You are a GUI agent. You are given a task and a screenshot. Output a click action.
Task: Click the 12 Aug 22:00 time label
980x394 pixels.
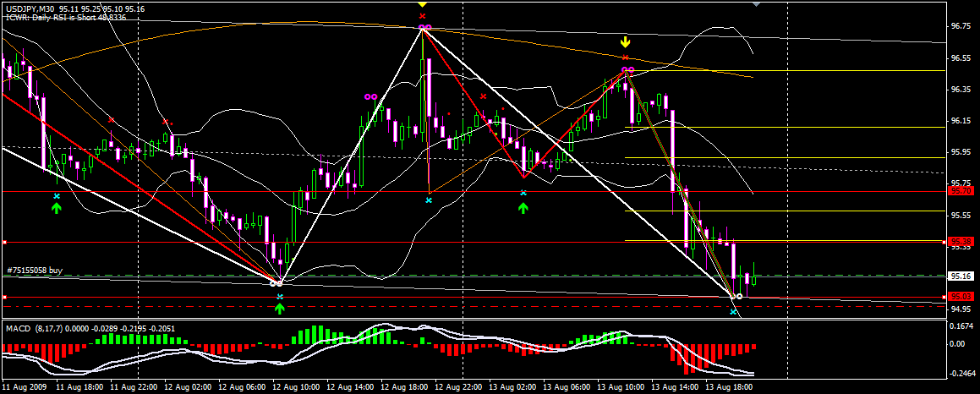(x=457, y=387)
